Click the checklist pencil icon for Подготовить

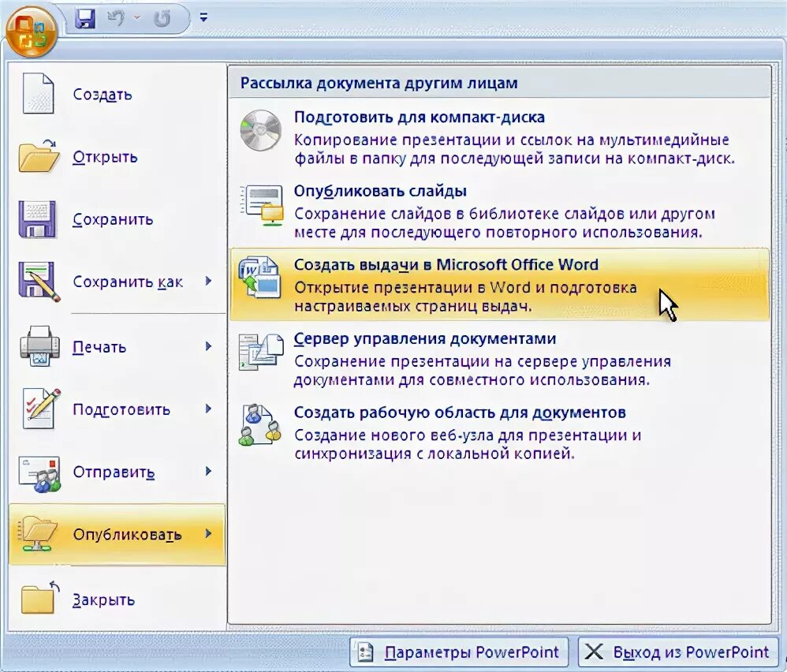(41, 409)
